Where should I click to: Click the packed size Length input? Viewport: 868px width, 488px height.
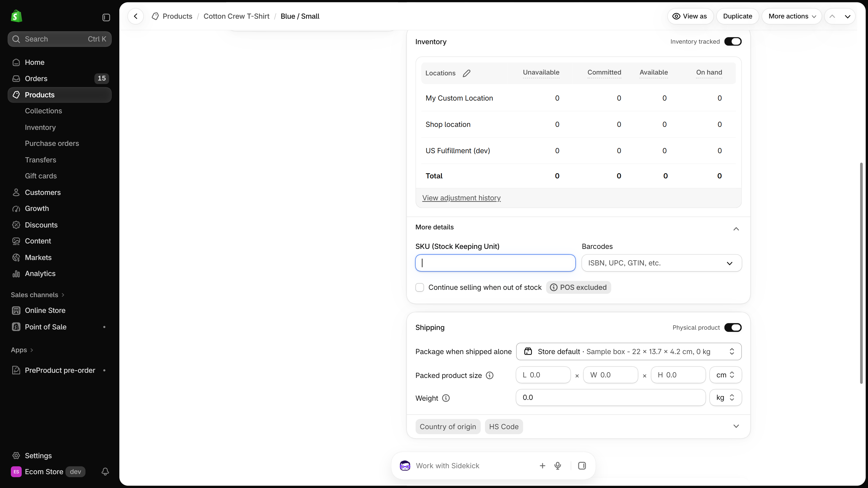(x=543, y=375)
